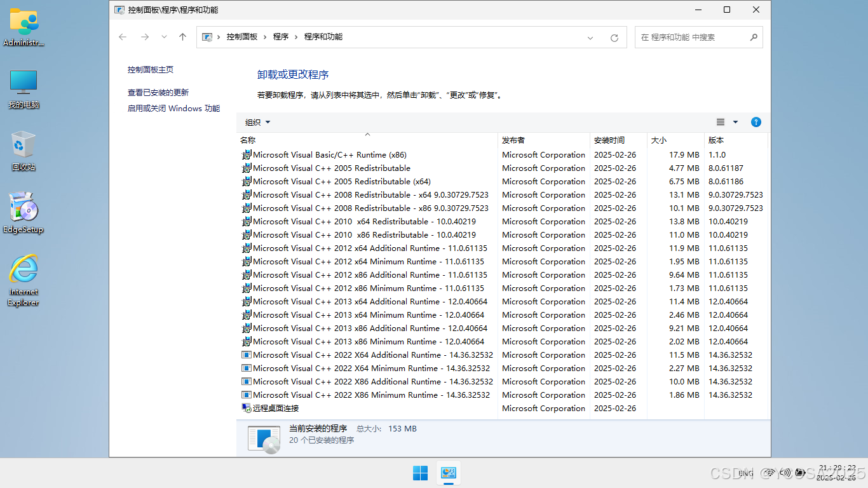Open the 组织 organize menu

[x=257, y=122]
